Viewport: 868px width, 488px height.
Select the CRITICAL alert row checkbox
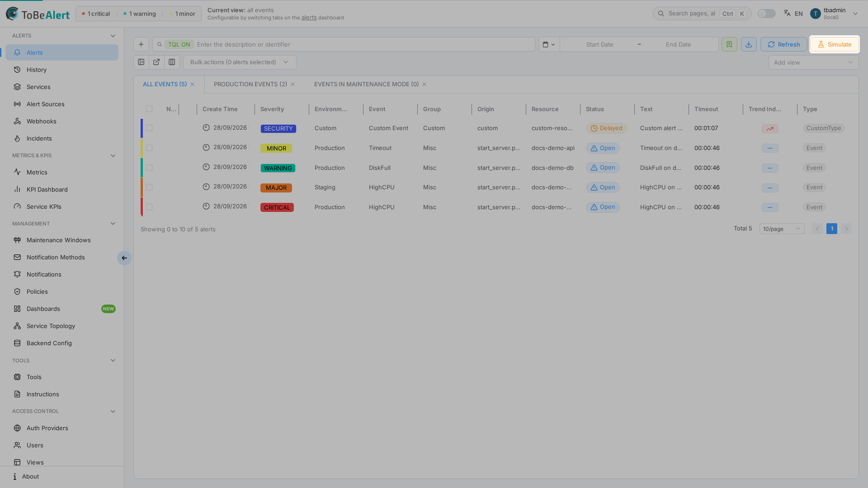tap(149, 207)
